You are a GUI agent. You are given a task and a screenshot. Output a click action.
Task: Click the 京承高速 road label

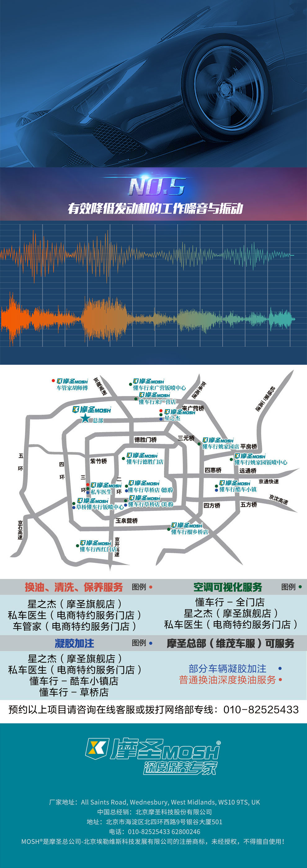point(198,390)
